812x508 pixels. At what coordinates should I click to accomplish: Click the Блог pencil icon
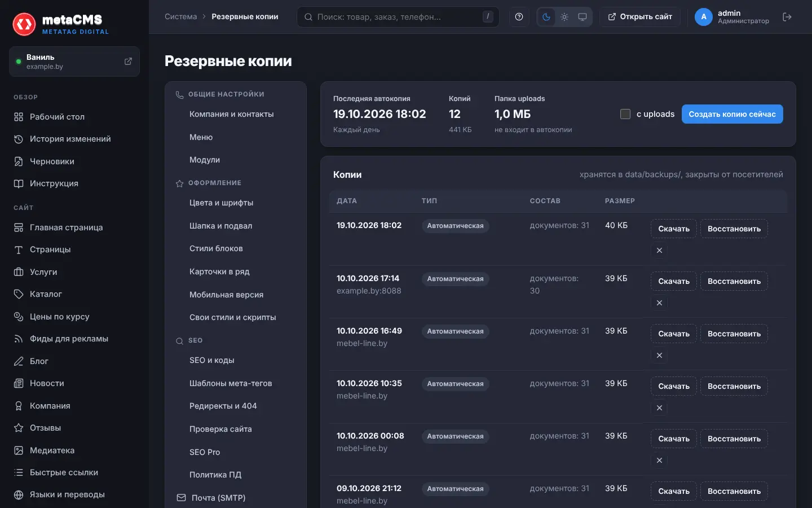(x=19, y=361)
